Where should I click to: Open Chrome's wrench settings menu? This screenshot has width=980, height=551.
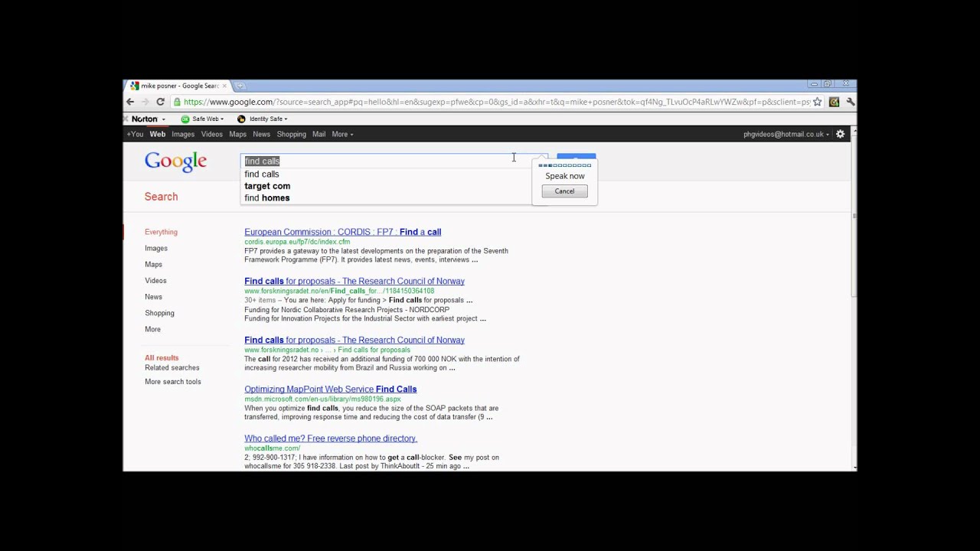(850, 102)
